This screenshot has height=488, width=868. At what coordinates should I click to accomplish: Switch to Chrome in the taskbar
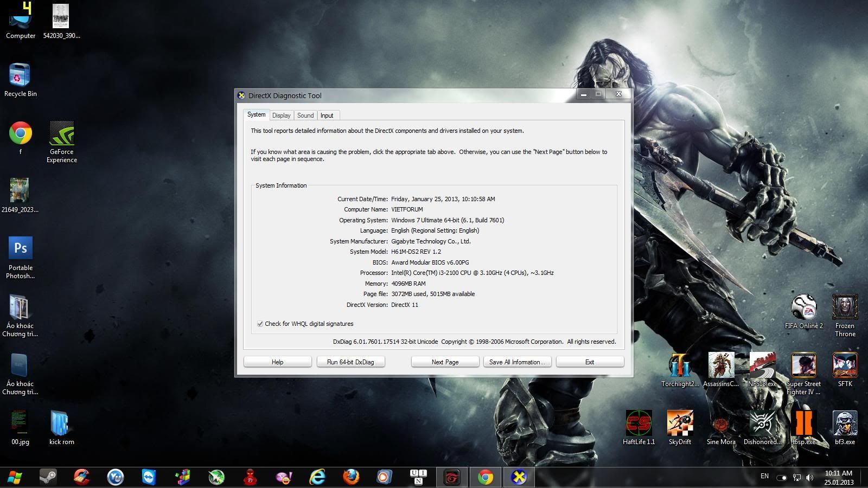pyautogui.click(x=486, y=477)
